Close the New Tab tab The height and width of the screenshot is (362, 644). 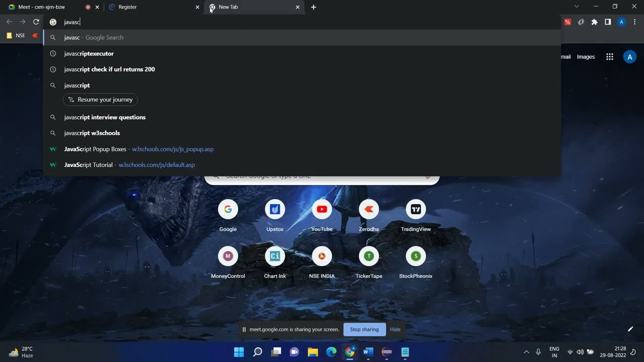point(297,7)
